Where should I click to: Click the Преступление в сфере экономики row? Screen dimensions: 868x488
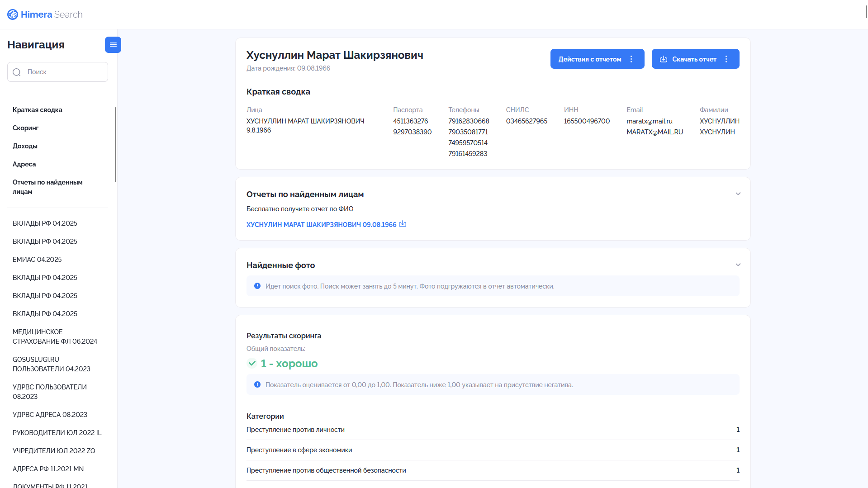[x=493, y=450]
